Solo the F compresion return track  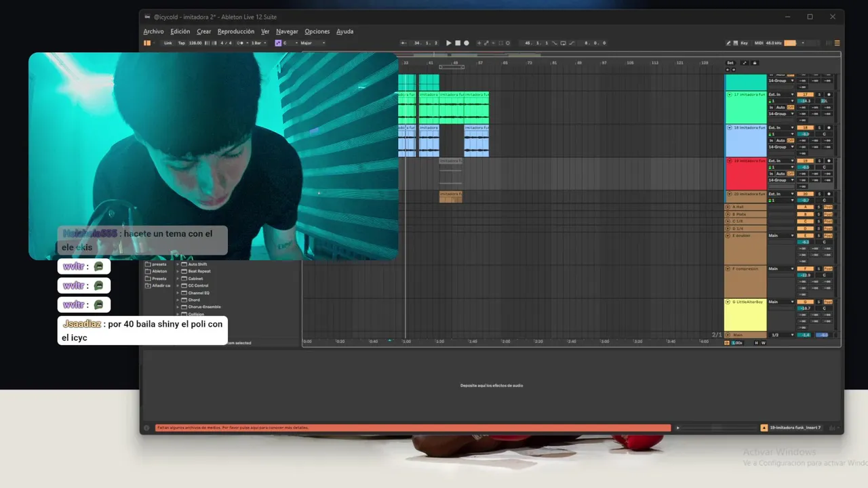click(x=818, y=268)
